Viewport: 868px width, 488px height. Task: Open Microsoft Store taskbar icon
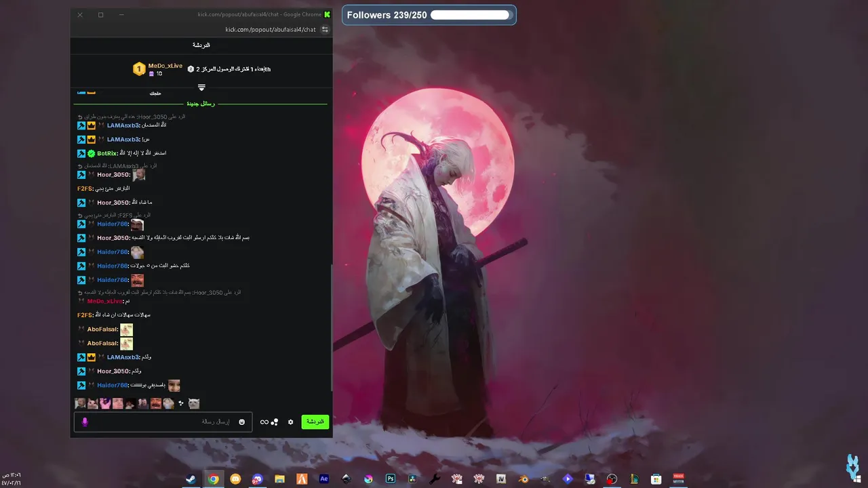(656, 479)
